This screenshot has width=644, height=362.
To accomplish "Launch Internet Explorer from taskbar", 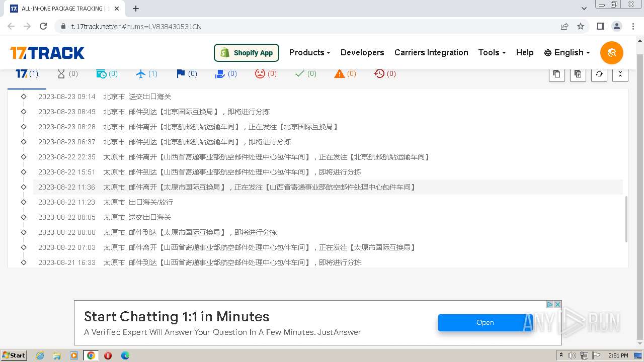I will [x=40, y=355].
